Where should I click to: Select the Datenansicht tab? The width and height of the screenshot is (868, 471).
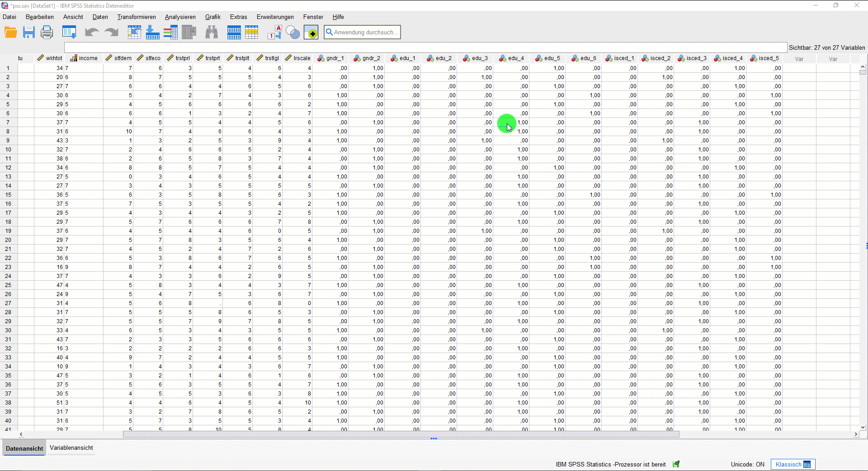[x=24, y=448]
